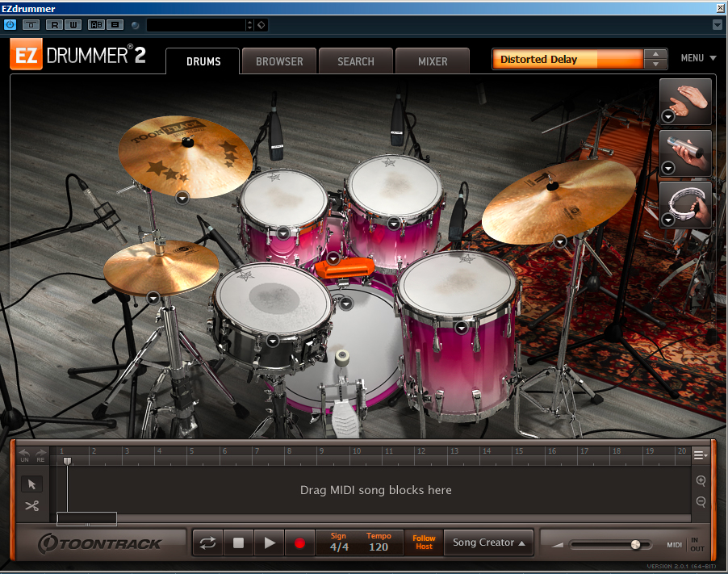Click the Redo arrow in song track
728x574 pixels.
[x=41, y=455]
